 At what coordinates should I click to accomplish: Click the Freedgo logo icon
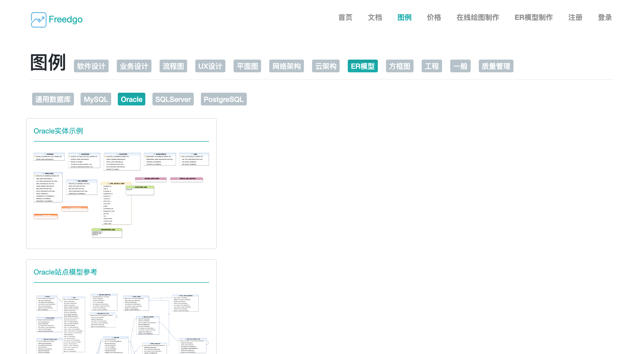pos(38,20)
